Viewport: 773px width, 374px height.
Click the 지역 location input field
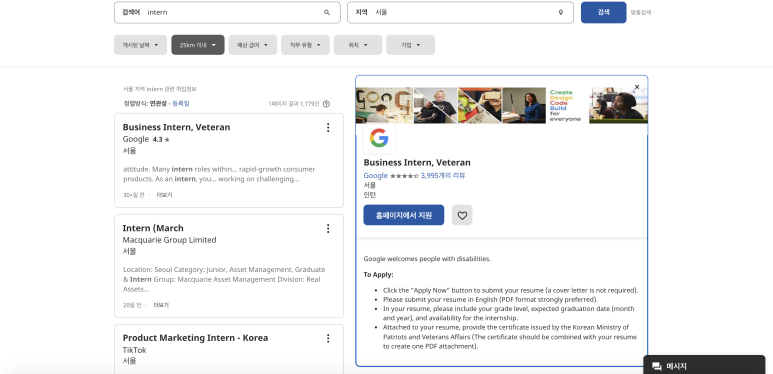coord(460,12)
